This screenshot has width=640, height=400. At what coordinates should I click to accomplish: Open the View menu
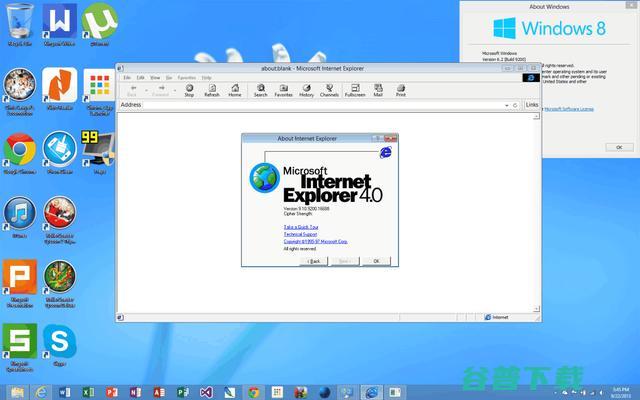[x=155, y=77]
